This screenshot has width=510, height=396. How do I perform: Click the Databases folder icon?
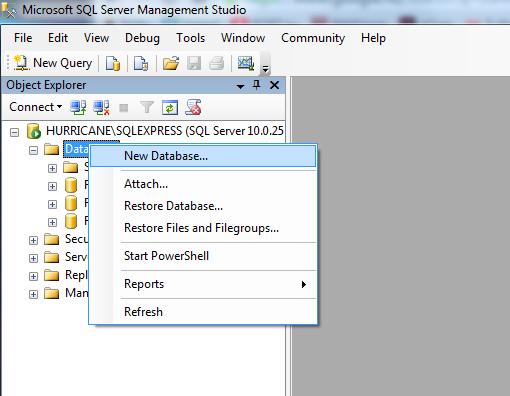coord(52,149)
